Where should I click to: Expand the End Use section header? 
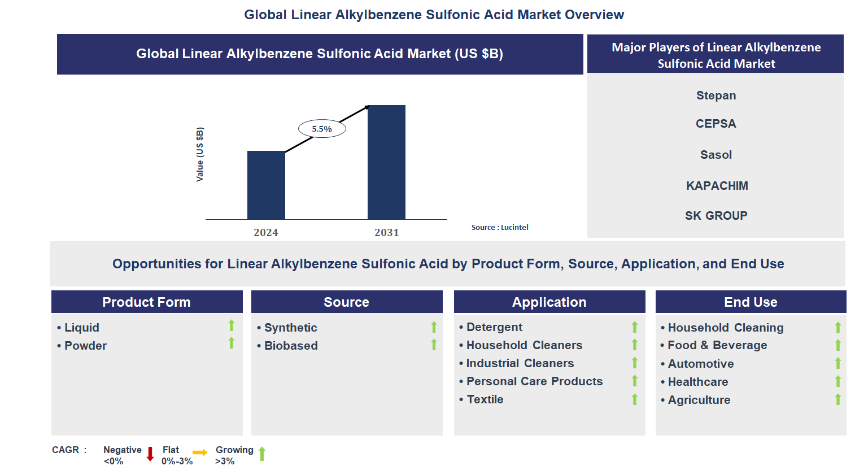pos(751,302)
